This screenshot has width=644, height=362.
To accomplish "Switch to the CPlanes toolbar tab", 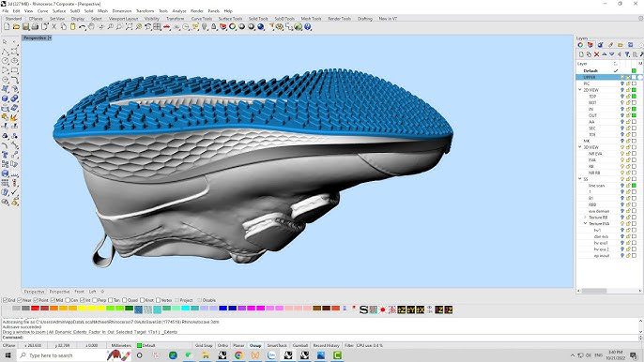I will click(36, 19).
